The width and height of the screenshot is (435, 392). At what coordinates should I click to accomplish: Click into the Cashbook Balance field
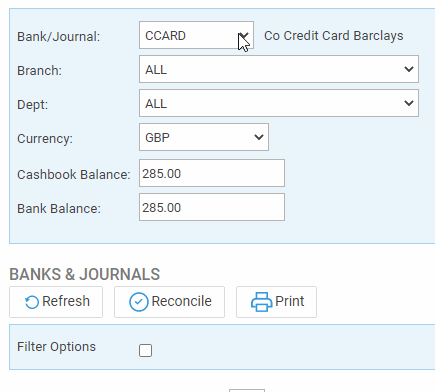(x=212, y=173)
